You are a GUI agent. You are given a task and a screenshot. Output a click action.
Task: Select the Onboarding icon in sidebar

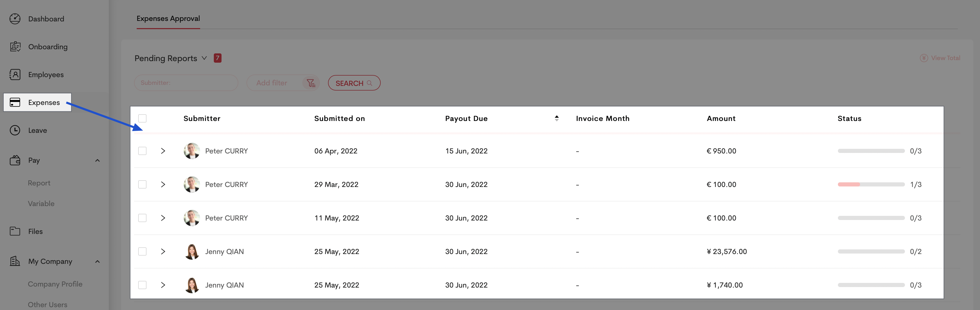pos(15,46)
